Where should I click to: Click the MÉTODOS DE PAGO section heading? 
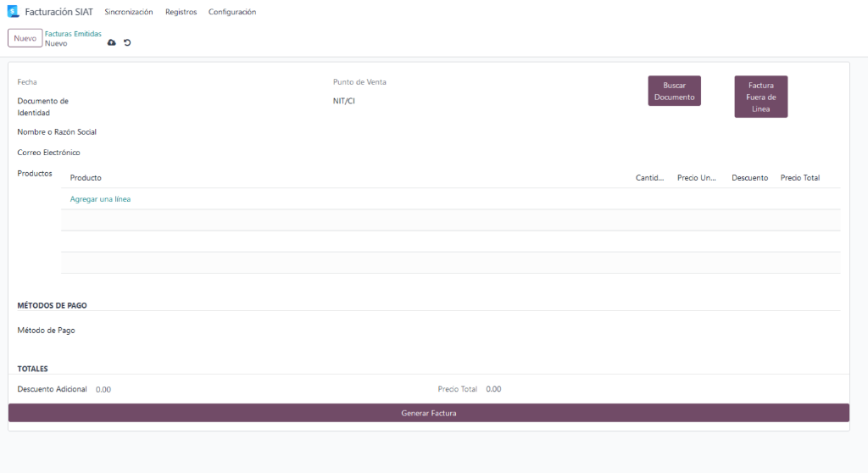click(x=52, y=305)
